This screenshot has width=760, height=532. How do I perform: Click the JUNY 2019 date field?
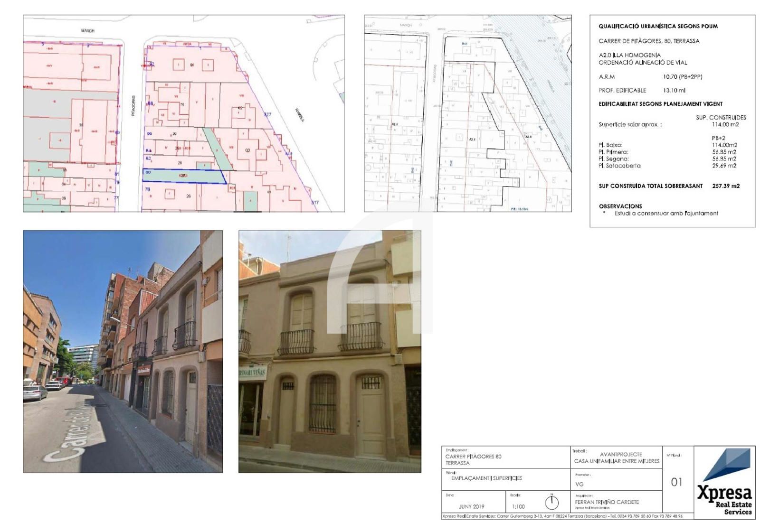(471, 506)
